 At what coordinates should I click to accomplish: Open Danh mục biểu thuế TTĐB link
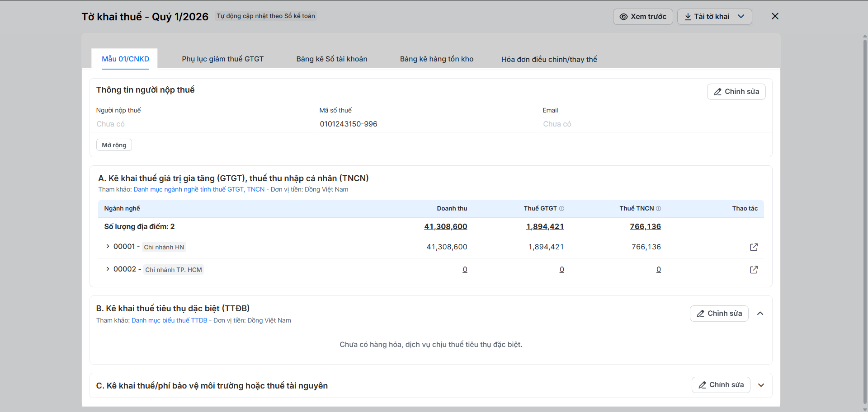pos(169,321)
